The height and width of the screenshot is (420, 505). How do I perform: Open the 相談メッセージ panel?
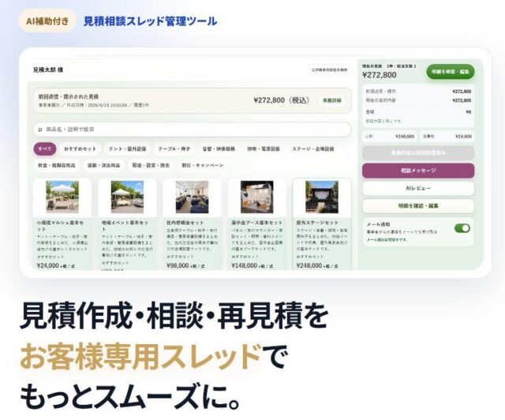(418, 171)
